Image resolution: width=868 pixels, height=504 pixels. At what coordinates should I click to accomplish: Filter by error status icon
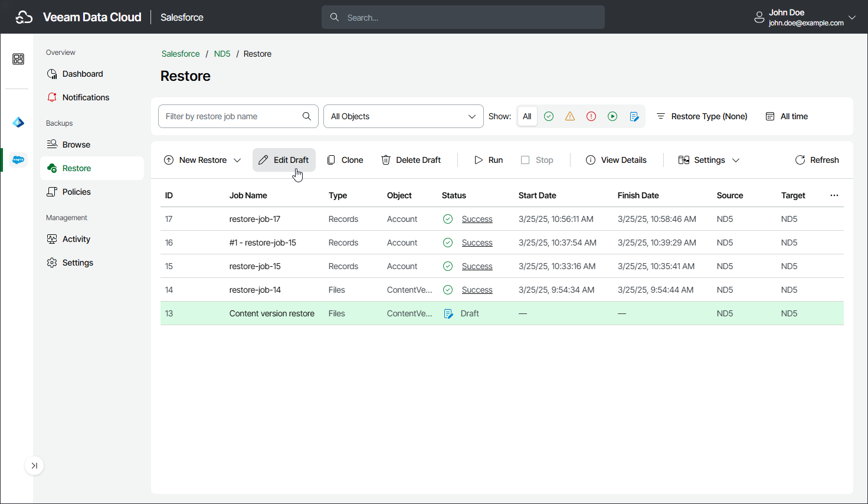[x=591, y=116]
